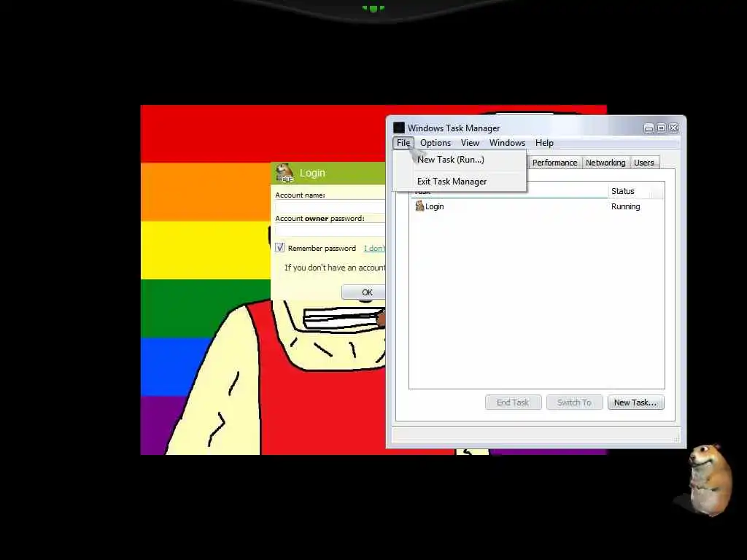
Task: Switch to the Networking tab
Action: (605, 163)
